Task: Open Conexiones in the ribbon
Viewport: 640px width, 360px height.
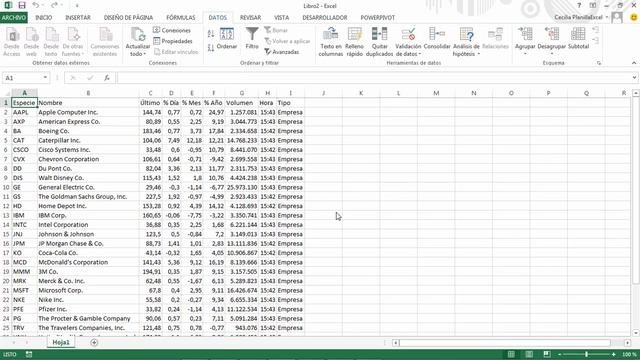Action: point(172,30)
